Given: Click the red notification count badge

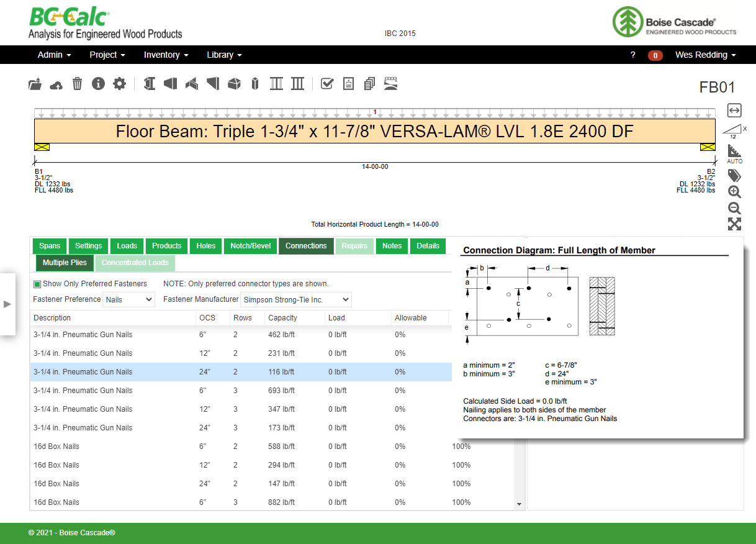Looking at the screenshot, I should pos(655,55).
